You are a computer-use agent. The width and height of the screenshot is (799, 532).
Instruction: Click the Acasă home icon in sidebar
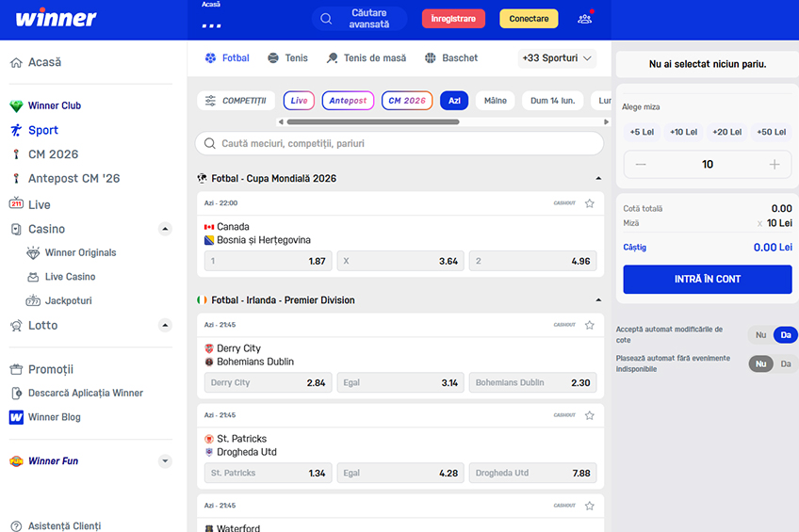tap(16, 63)
